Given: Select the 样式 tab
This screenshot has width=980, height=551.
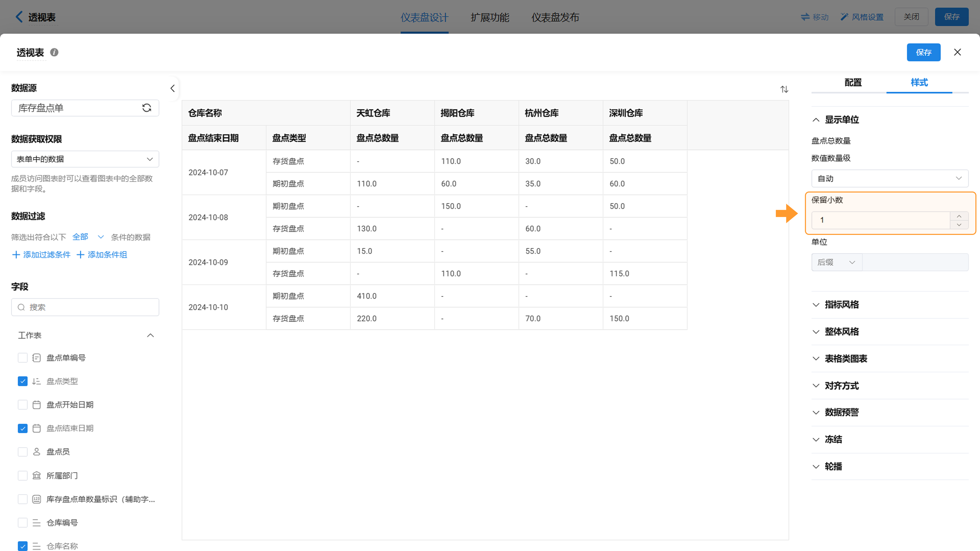Looking at the screenshot, I should click(x=919, y=82).
